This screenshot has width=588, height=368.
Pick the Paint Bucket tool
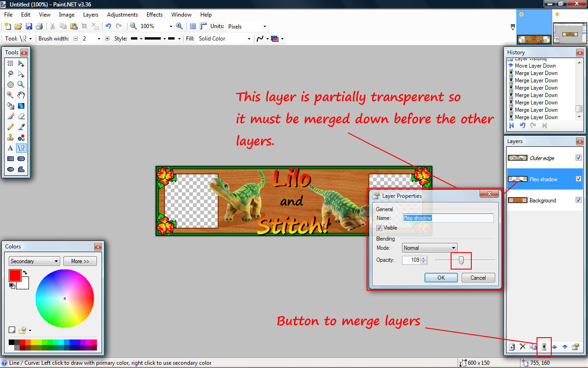coord(10,106)
